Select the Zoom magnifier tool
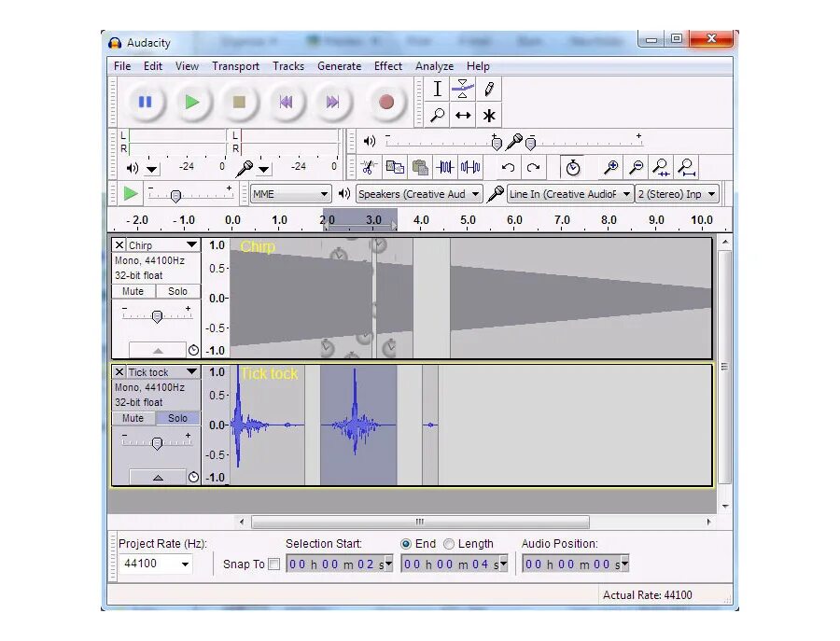The width and height of the screenshot is (840, 641). click(x=437, y=115)
